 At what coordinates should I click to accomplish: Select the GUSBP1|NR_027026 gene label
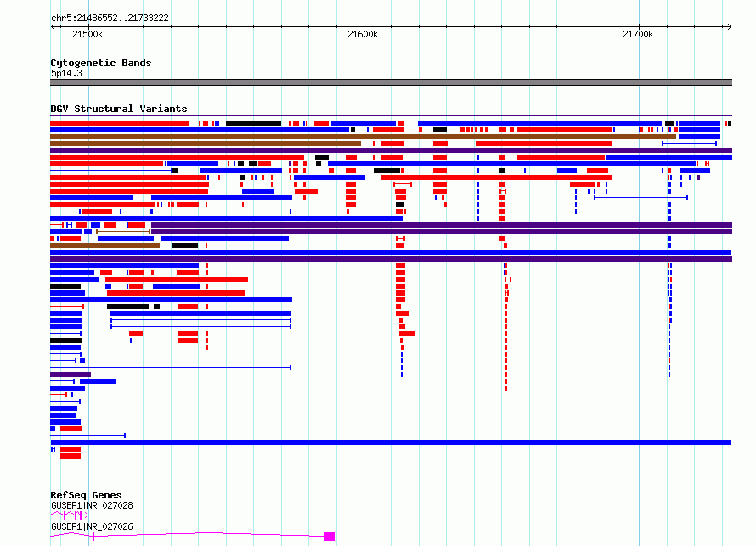coord(92,526)
